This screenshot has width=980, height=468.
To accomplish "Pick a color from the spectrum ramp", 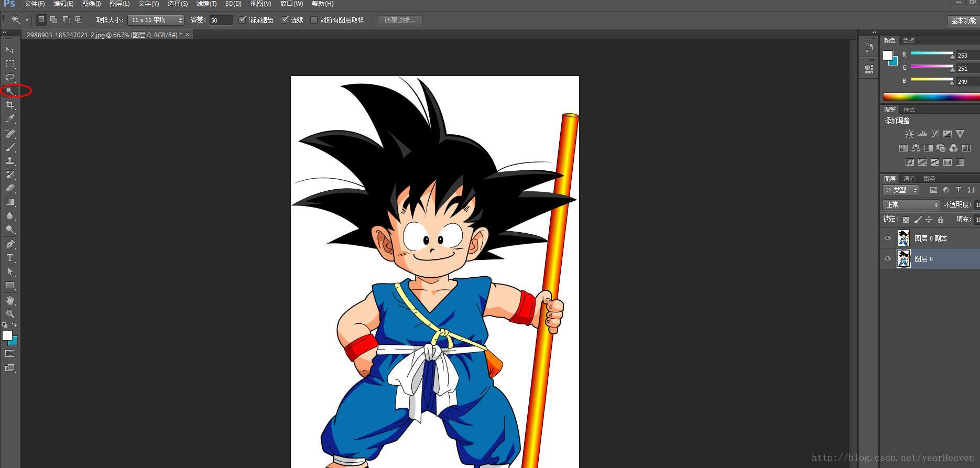I will [931, 96].
